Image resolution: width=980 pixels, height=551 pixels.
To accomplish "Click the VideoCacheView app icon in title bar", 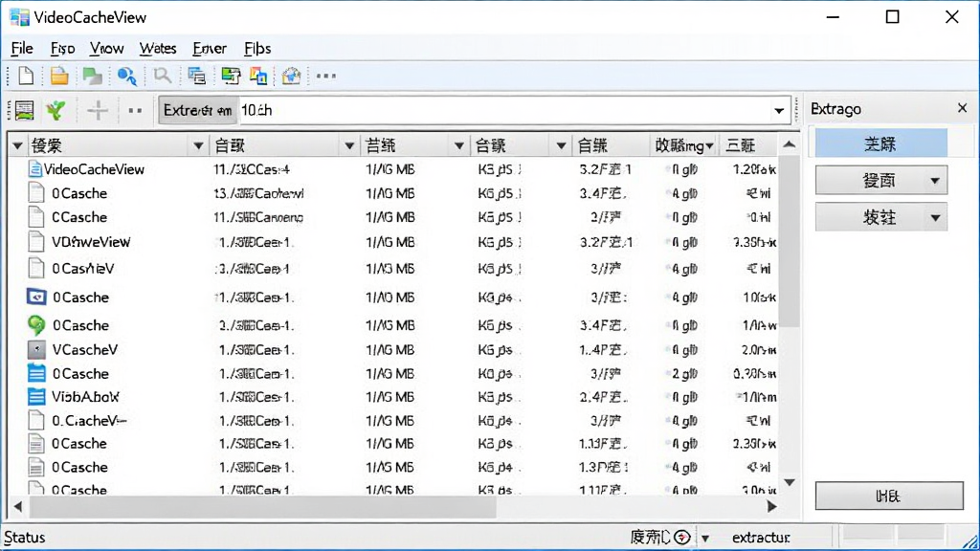I will (19, 17).
